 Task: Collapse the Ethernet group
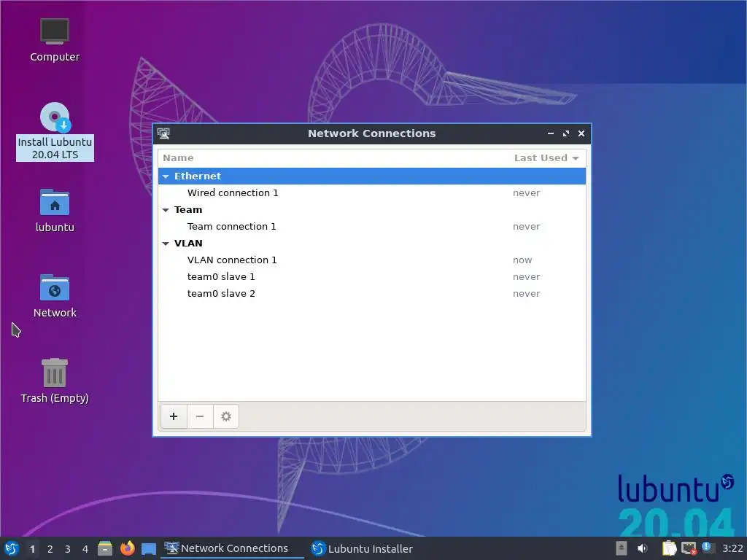click(166, 176)
